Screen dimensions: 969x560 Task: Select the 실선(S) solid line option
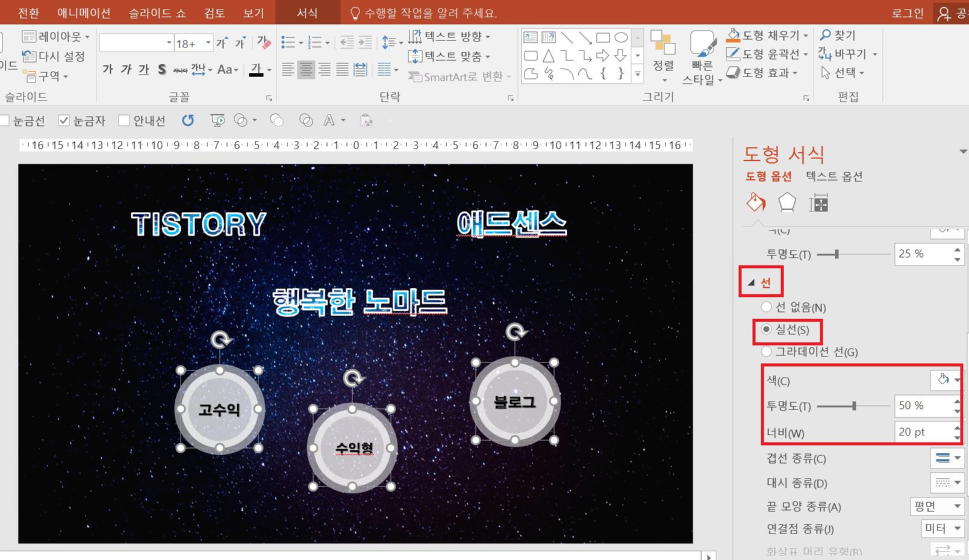[x=766, y=329]
